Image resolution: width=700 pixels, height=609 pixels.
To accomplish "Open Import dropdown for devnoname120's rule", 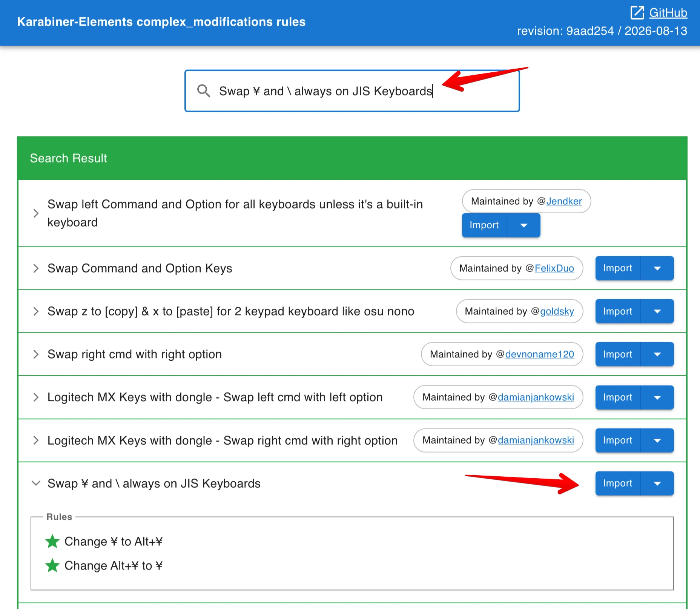I will pos(657,354).
